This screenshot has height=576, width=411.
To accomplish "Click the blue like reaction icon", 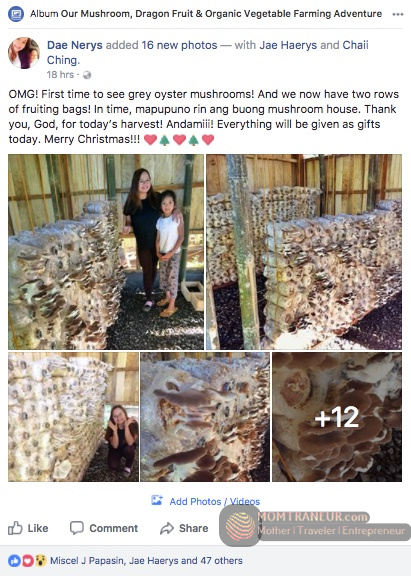I will pyautogui.click(x=14, y=561).
